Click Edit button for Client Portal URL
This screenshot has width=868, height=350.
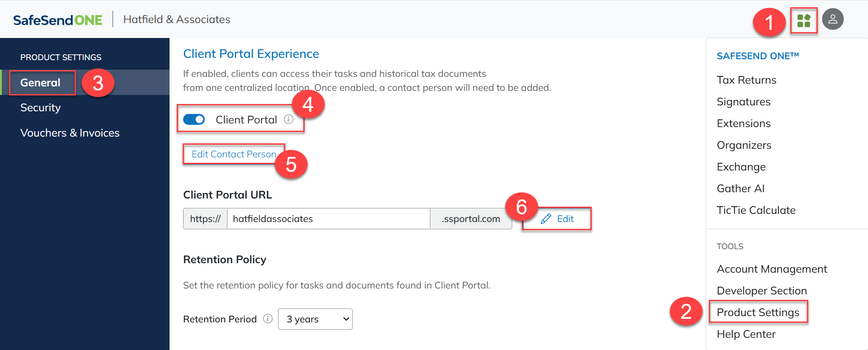pyautogui.click(x=557, y=219)
